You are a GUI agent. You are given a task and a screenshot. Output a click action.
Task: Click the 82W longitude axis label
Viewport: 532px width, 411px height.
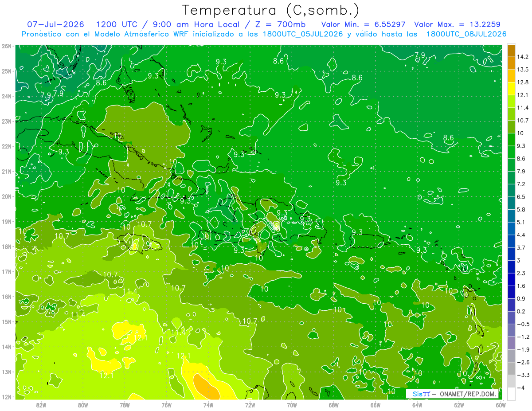click(41, 404)
